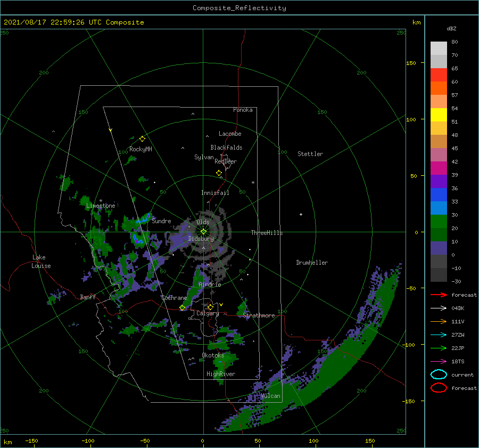Click the Vulcan town label
This screenshot has width=479, height=448.
[270, 396]
